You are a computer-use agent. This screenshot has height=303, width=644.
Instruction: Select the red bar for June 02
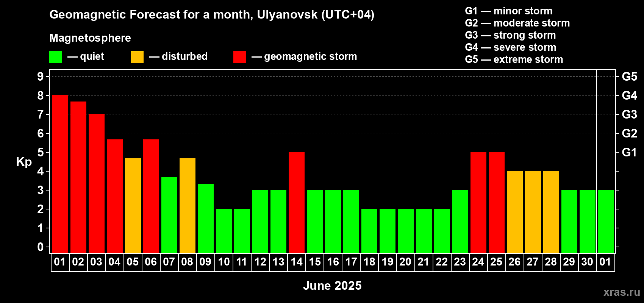point(78,177)
